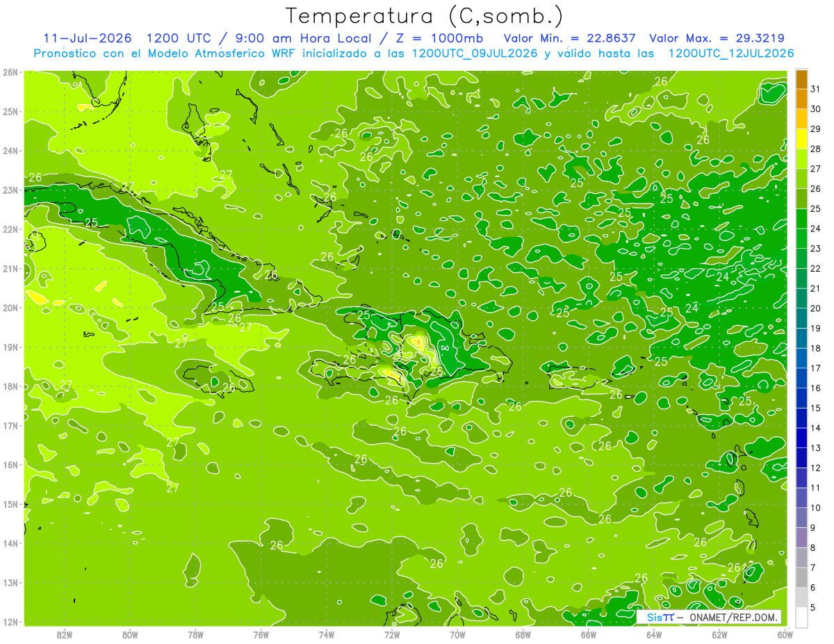Click the "18N" latitude label
The image size is (834, 644).
10,386
